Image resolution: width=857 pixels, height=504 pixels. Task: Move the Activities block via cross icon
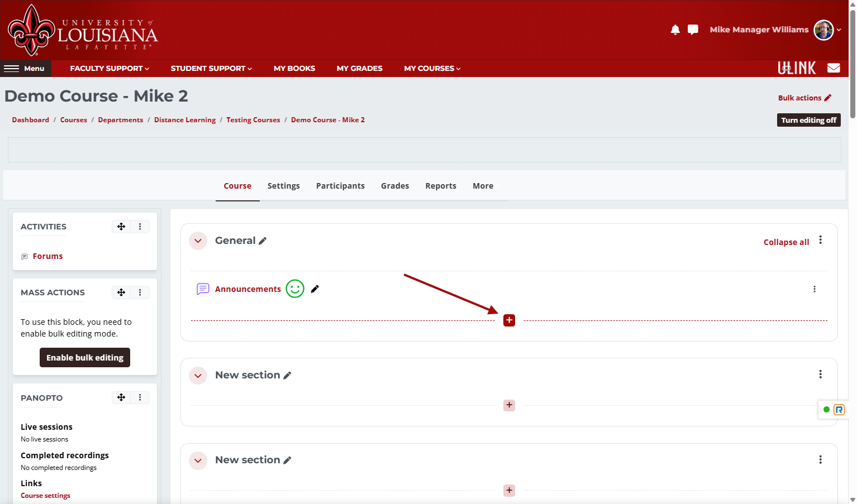121,227
